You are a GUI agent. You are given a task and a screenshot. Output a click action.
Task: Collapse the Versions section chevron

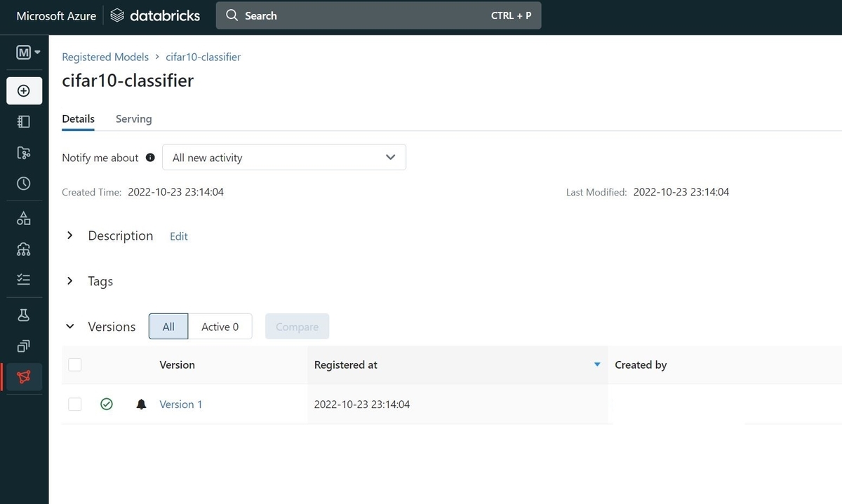[x=69, y=327]
